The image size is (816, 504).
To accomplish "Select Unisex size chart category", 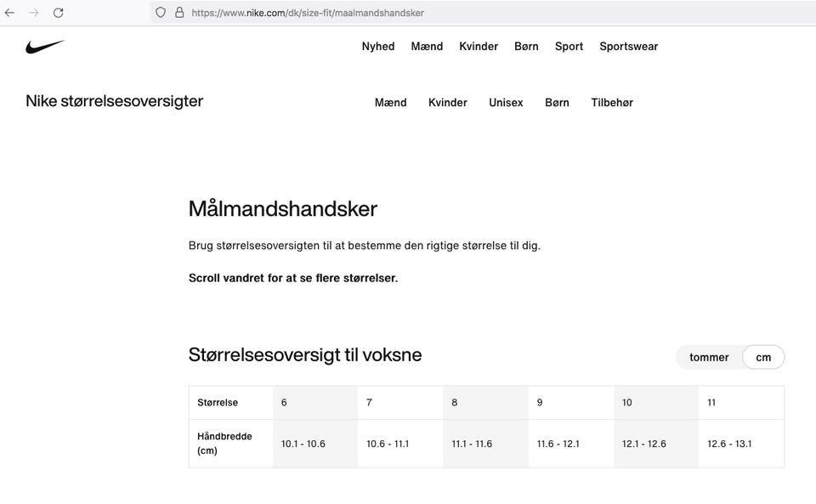I will [506, 103].
